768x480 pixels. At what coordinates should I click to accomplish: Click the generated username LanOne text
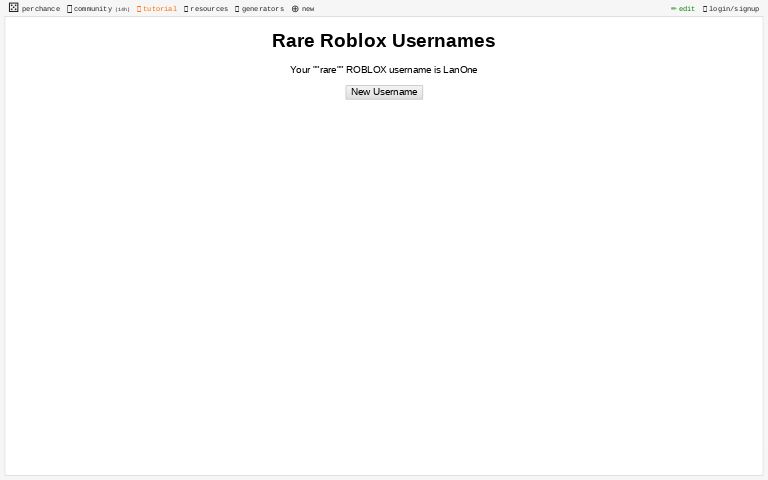[x=460, y=70]
